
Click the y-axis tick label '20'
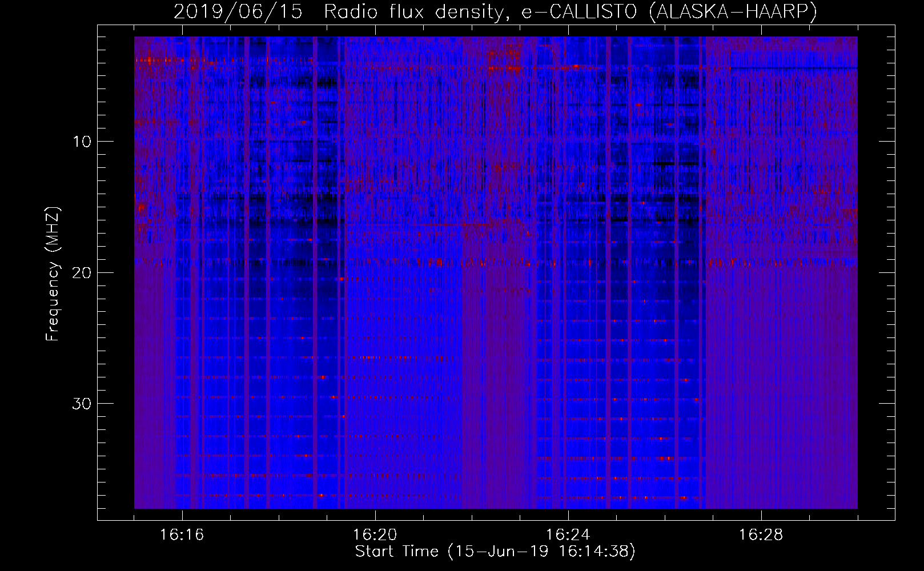(82, 272)
